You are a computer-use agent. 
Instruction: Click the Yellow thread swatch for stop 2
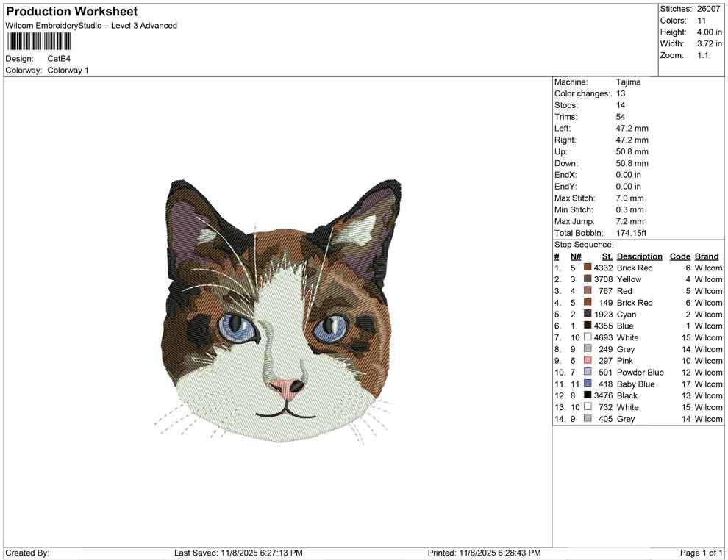pyautogui.click(x=587, y=279)
